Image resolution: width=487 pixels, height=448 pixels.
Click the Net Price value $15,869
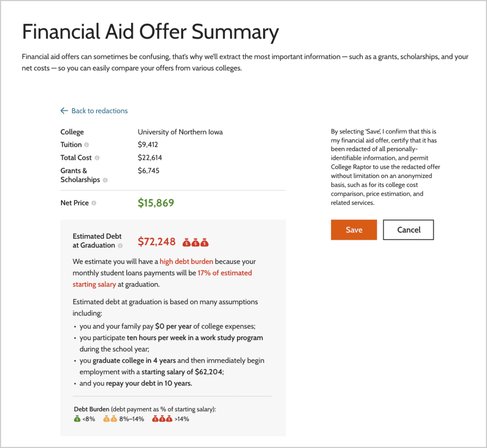tap(156, 203)
